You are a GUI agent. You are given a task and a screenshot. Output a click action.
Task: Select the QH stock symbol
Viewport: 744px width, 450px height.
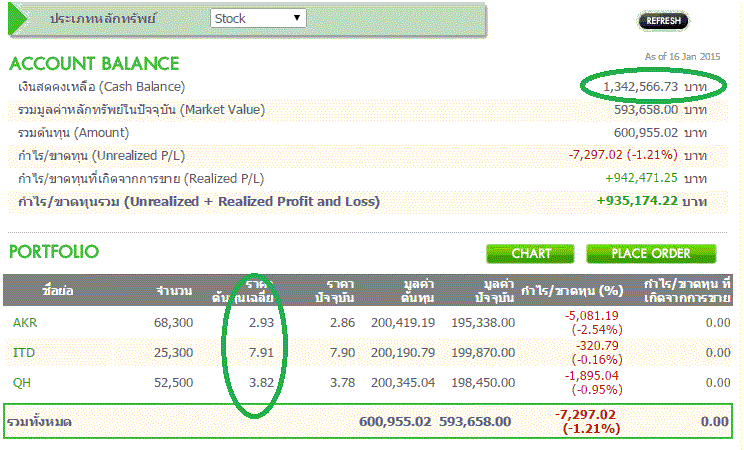(21, 382)
